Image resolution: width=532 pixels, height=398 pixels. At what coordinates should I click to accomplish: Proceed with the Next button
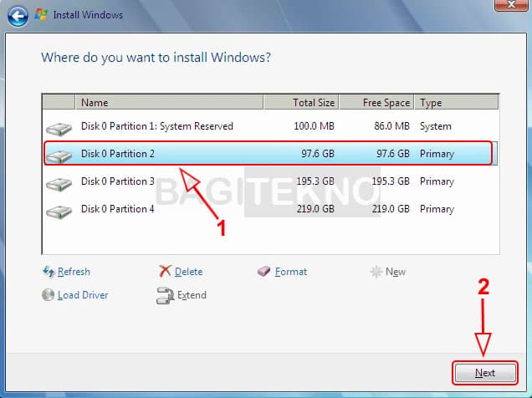485,373
